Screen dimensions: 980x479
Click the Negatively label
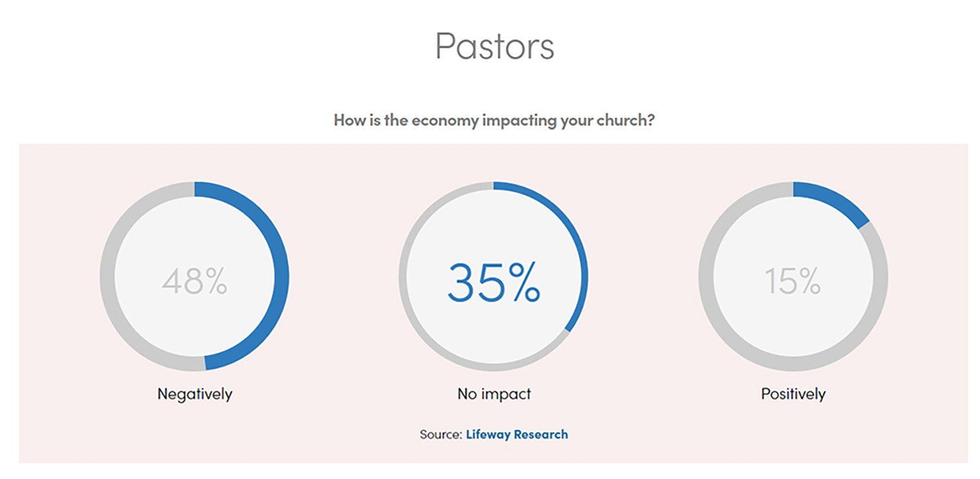195,394
